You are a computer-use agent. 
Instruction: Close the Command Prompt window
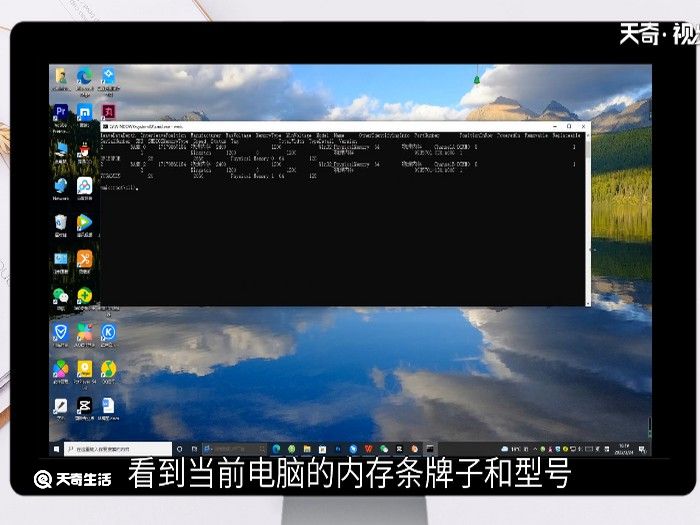(583, 126)
